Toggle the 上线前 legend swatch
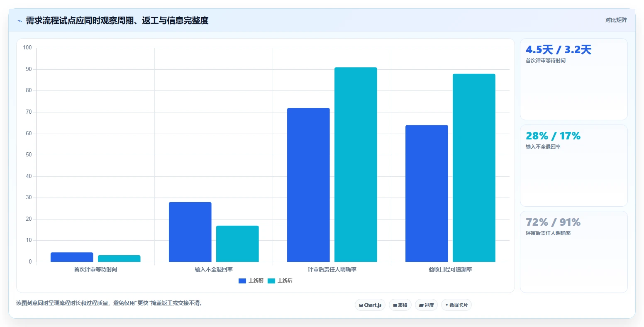The height and width of the screenshot is (327, 644). (x=242, y=281)
